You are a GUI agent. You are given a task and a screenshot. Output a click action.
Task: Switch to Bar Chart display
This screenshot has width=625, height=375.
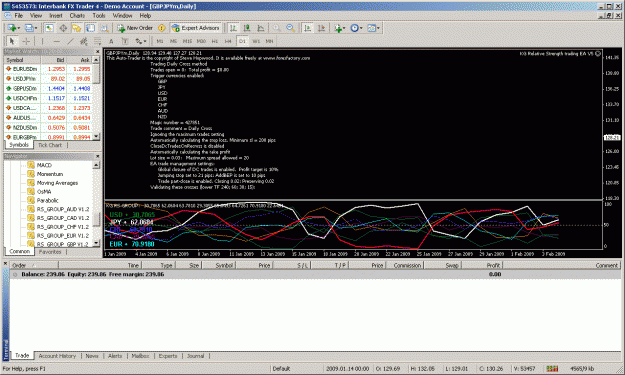tap(233, 28)
